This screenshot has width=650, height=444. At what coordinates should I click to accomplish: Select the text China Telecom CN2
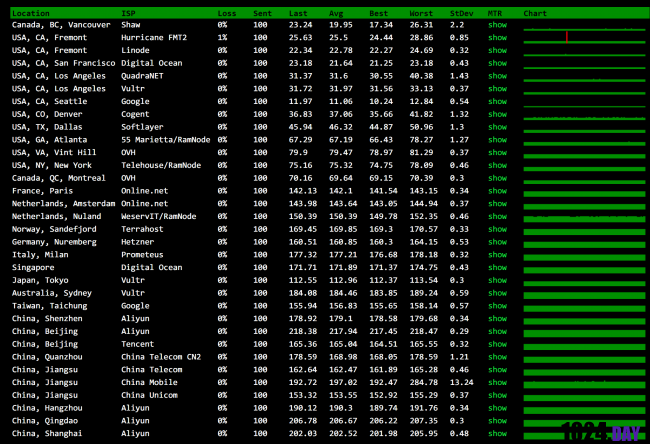161,357
